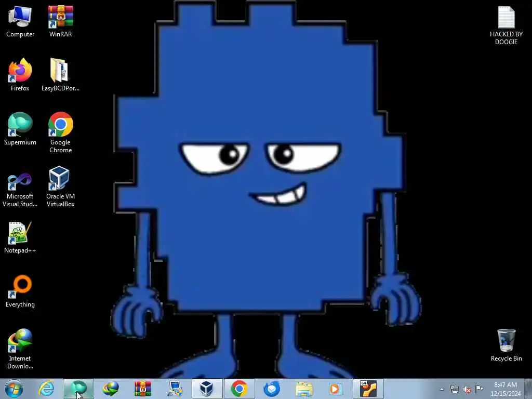The image size is (532, 399).
Task: Launch Notepad++ from the desktop
Action: (20, 237)
